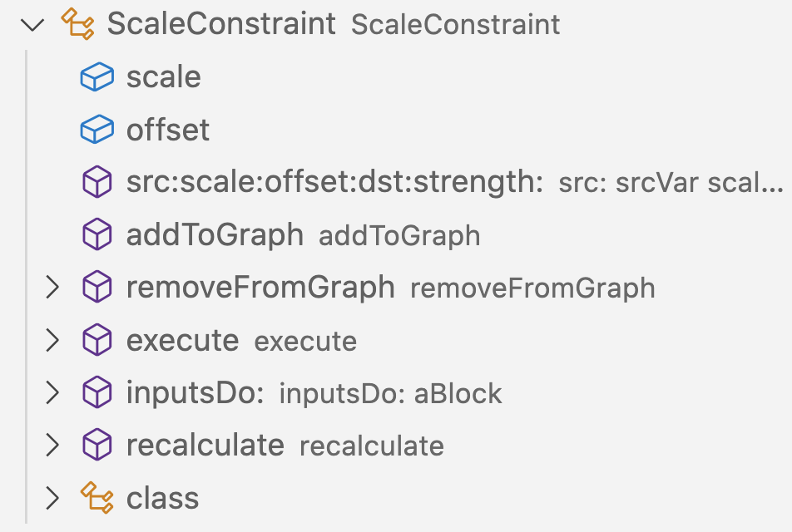The width and height of the screenshot is (792, 532).
Task: Select the offset property label
Action: tap(168, 130)
